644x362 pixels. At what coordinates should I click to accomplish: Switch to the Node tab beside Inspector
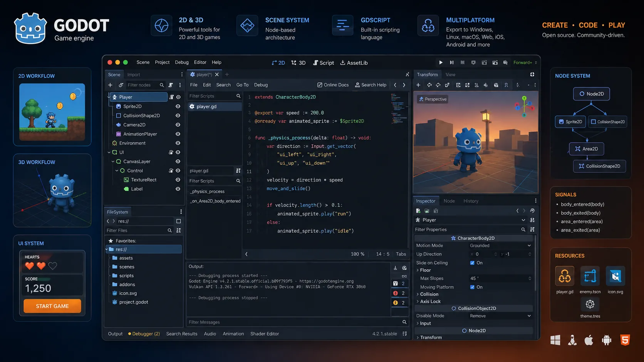click(x=449, y=200)
